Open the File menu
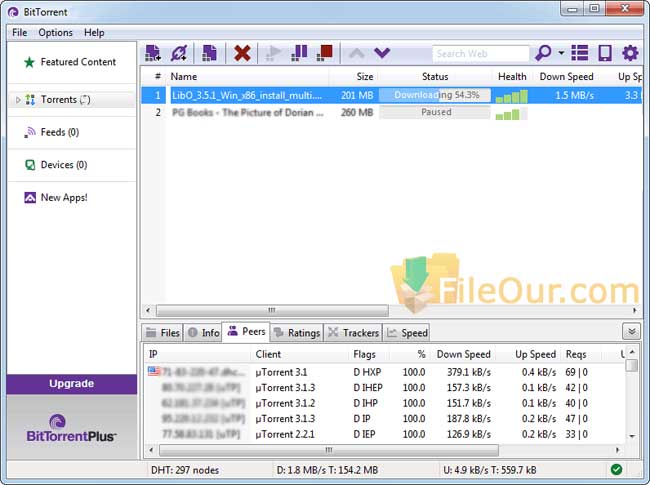This screenshot has width=650, height=485. click(19, 33)
